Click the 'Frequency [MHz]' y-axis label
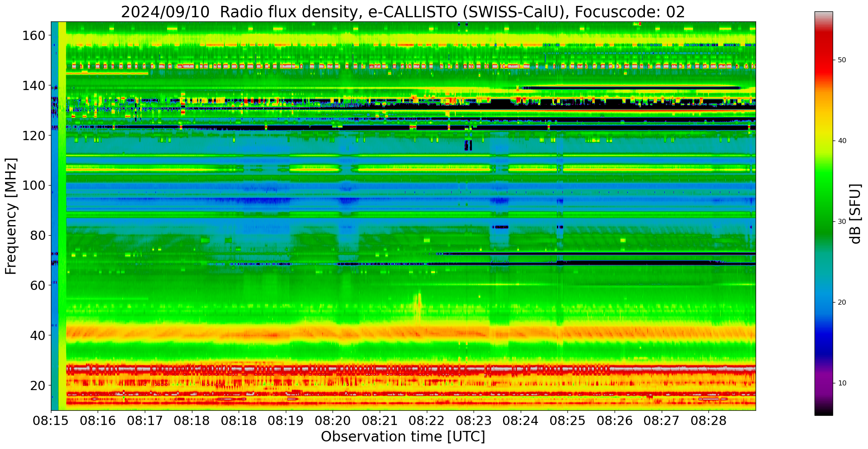This screenshot has height=449, width=868. [x=11, y=216]
